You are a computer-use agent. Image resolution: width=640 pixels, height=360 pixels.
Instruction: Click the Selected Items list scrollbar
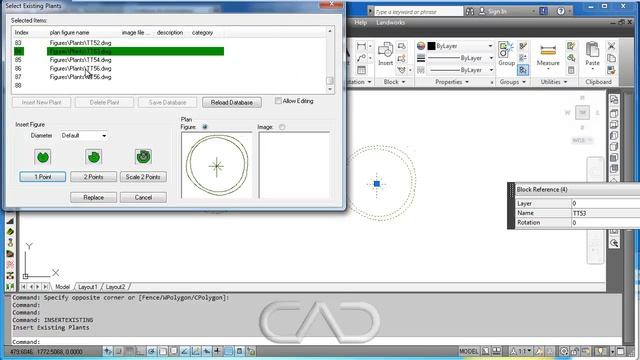tap(330, 60)
